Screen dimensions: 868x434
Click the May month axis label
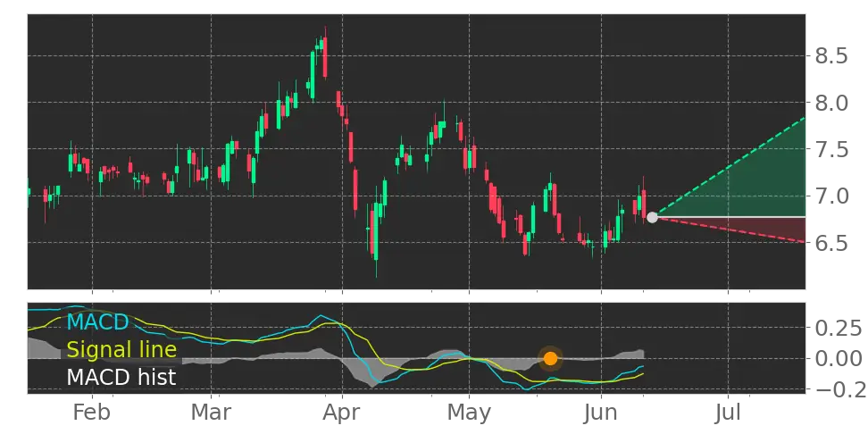[x=470, y=413]
